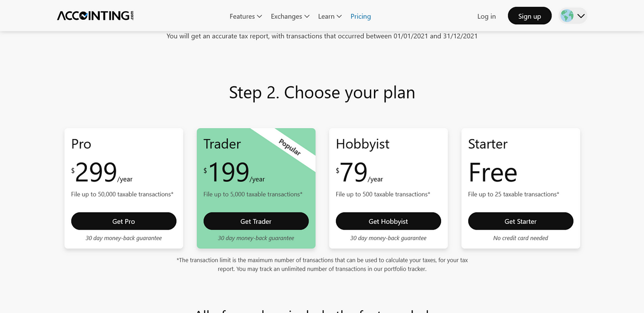Go to the Pricing page
644x313 pixels.
[x=361, y=16]
